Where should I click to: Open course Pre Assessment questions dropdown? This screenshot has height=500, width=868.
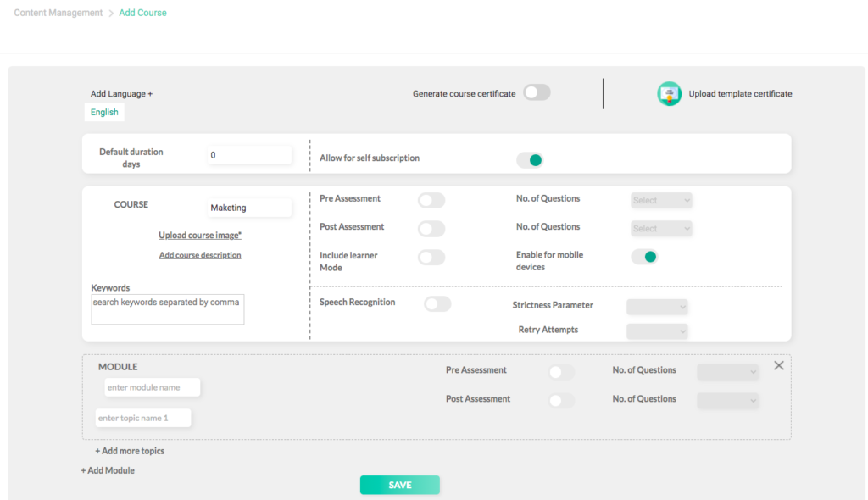click(661, 200)
